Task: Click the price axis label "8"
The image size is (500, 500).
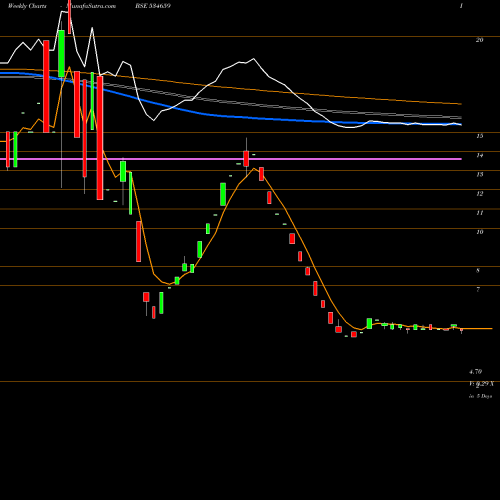Action: tap(478, 270)
